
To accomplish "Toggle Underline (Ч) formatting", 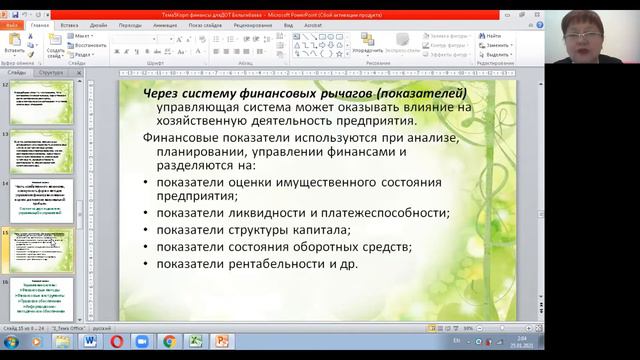I will pos(136,52).
